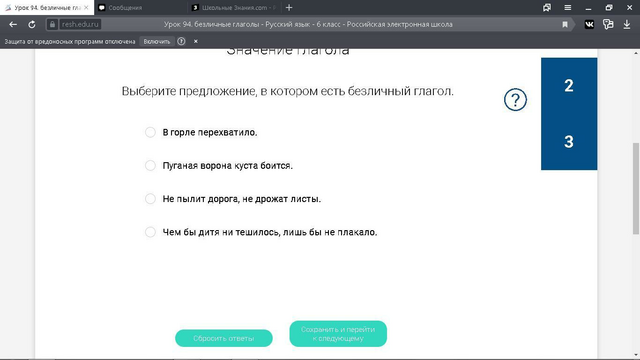The height and width of the screenshot is (360, 640).
Task: Reload the page with the refresh icon
Action: 31,24
